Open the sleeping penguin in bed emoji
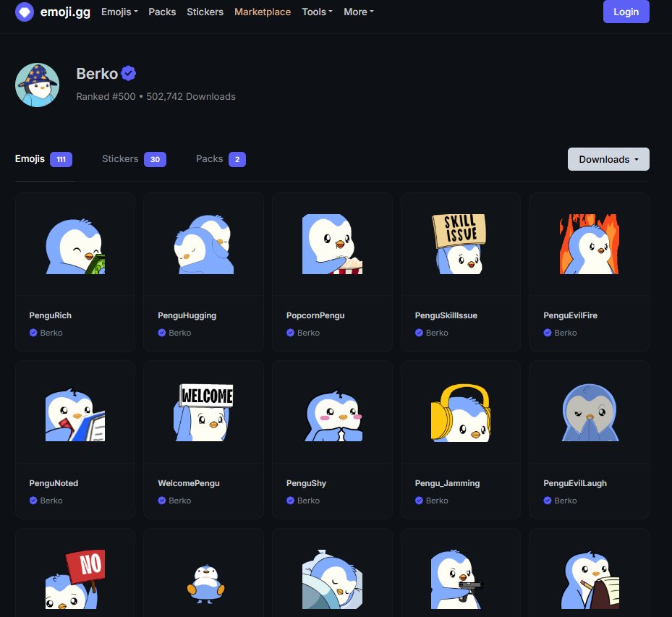Viewport: 672px width, 617px height. (332, 579)
